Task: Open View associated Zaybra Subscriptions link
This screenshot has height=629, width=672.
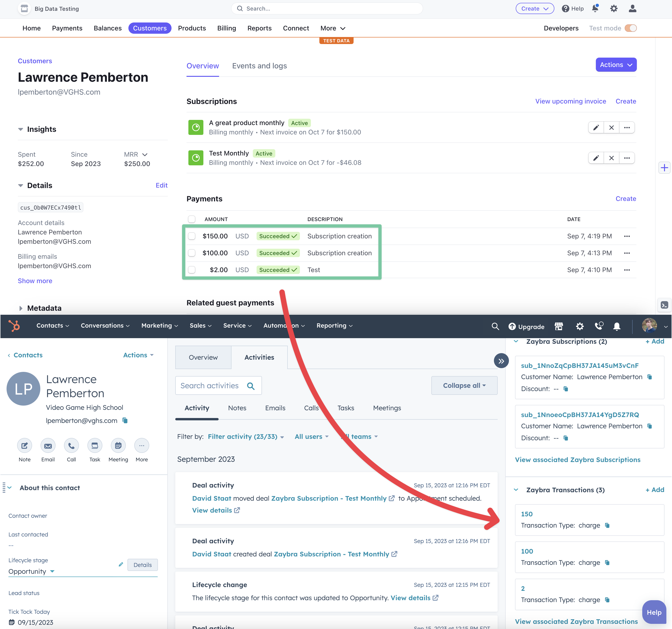Action: coord(577,460)
